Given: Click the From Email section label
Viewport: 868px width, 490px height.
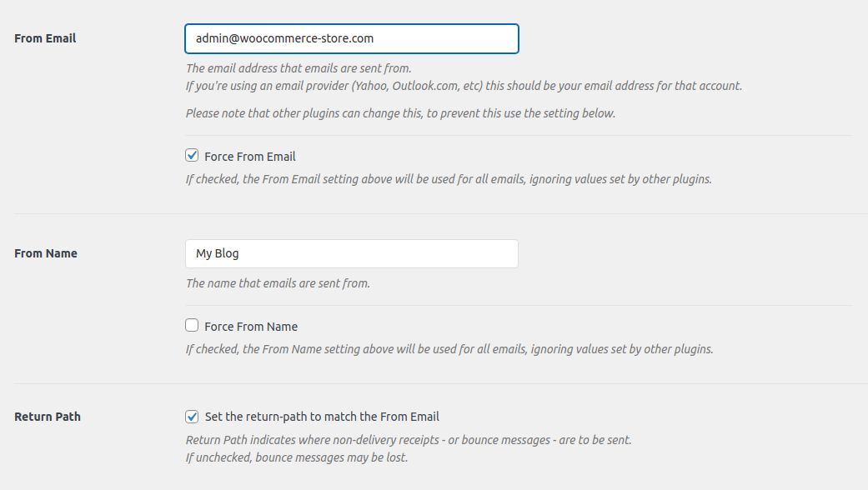Looking at the screenshot, I should pos(45,38).
